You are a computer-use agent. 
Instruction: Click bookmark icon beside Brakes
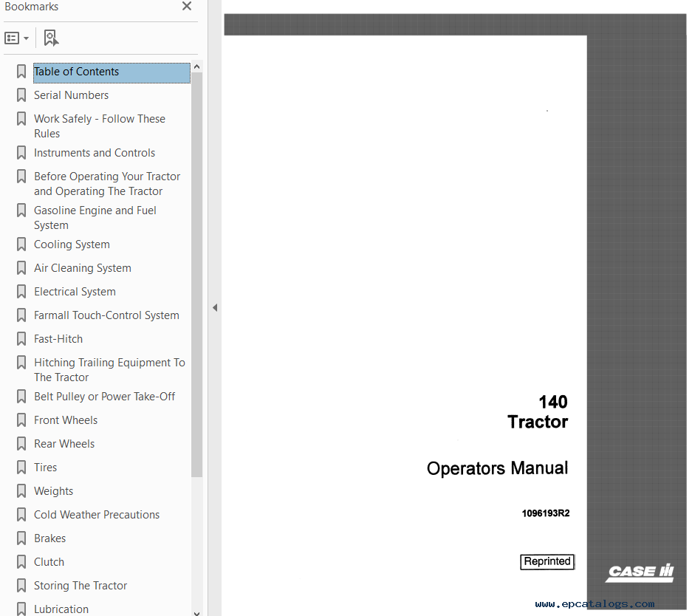(21, 538)
